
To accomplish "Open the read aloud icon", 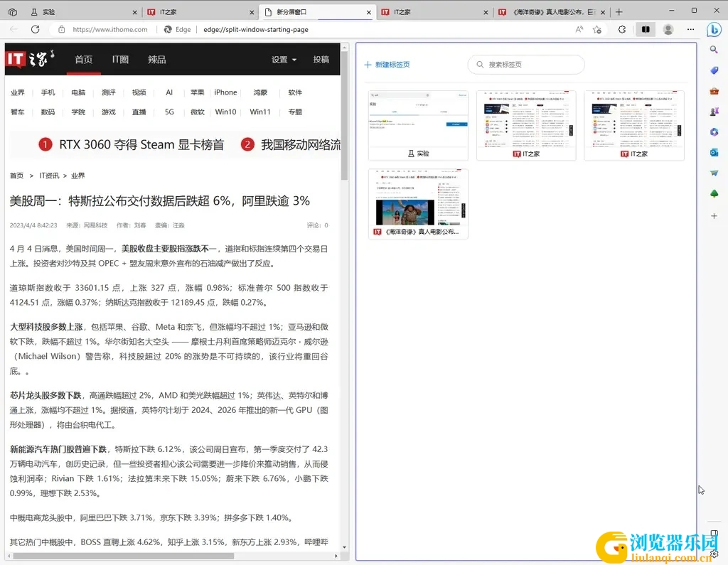I will (x=579, y=29).
